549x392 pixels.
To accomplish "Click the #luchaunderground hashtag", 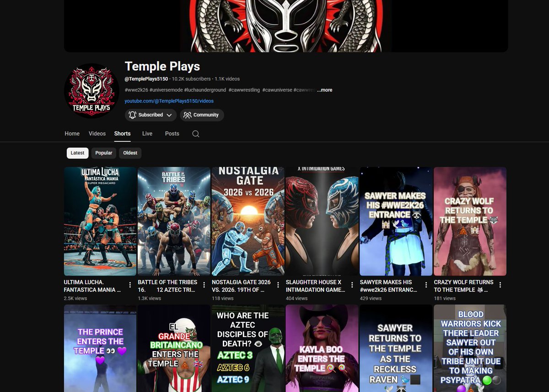I will pos(205,90).
